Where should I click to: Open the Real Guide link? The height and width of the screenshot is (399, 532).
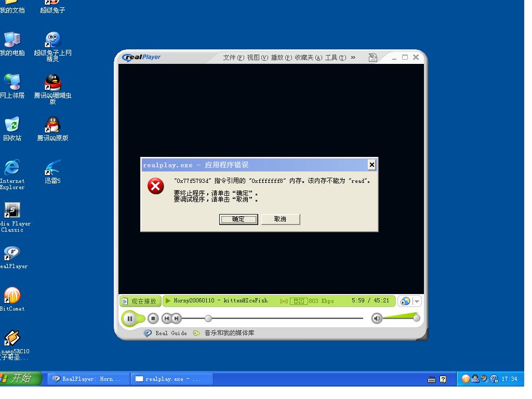[171, 333]
